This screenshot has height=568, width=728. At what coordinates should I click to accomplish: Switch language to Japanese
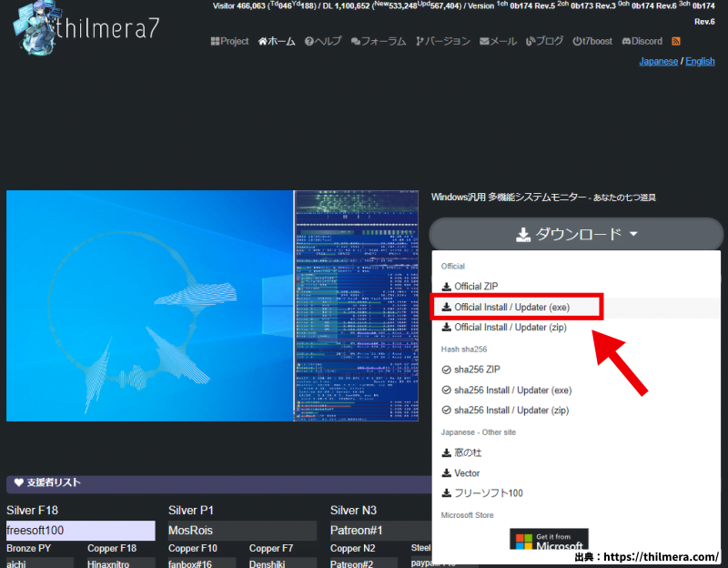point(658,61)
